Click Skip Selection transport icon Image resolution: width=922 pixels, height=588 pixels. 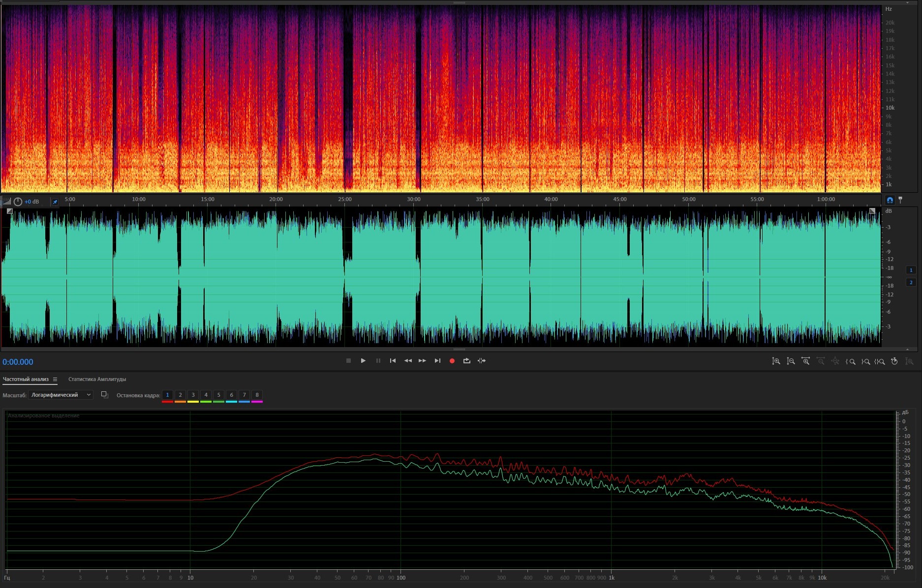(x=482, y=361)
